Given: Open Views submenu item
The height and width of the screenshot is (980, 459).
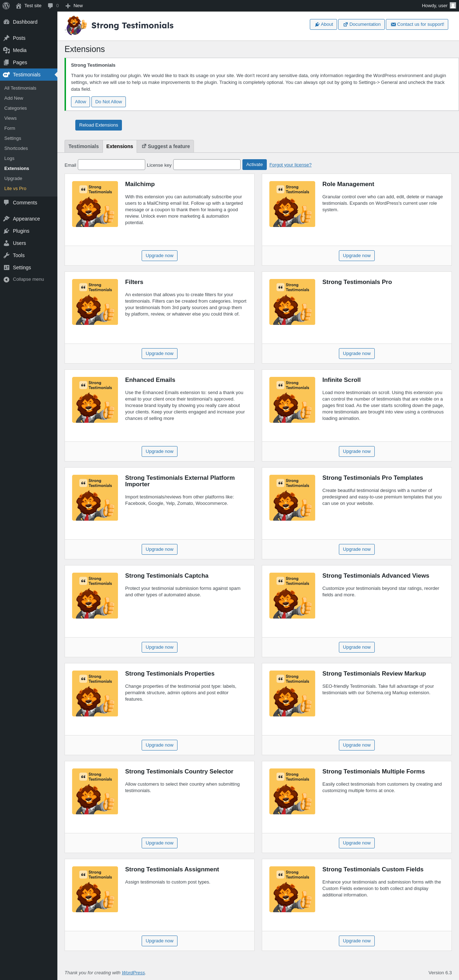Looking at the screenshot, I should pos(10,118).
